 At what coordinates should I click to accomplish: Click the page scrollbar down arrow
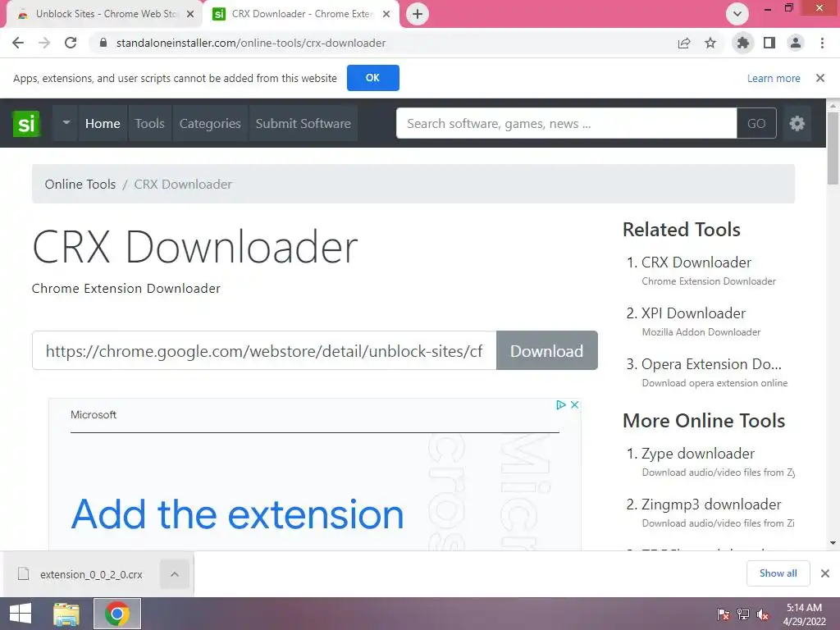pos(833,543)
